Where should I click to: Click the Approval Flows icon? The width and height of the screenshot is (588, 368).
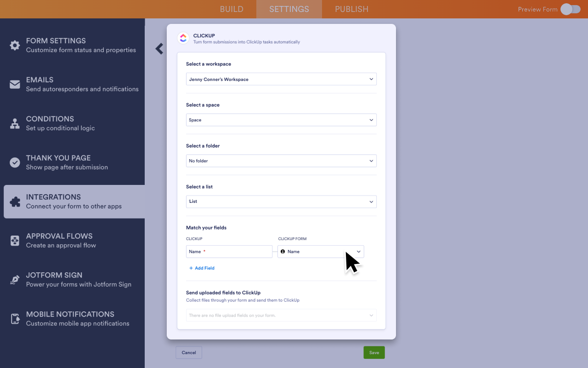pyautogui.click(x=15, y=241)
